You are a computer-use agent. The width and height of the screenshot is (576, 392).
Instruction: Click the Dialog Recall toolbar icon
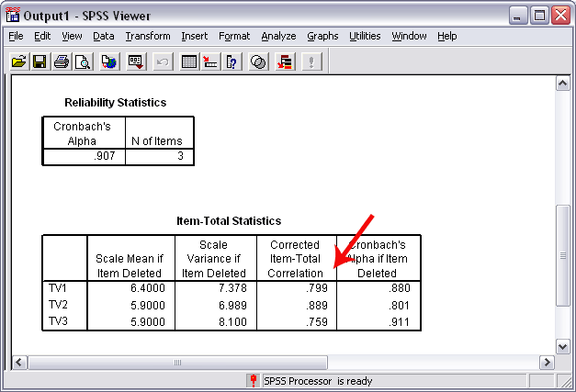(136, 62)
